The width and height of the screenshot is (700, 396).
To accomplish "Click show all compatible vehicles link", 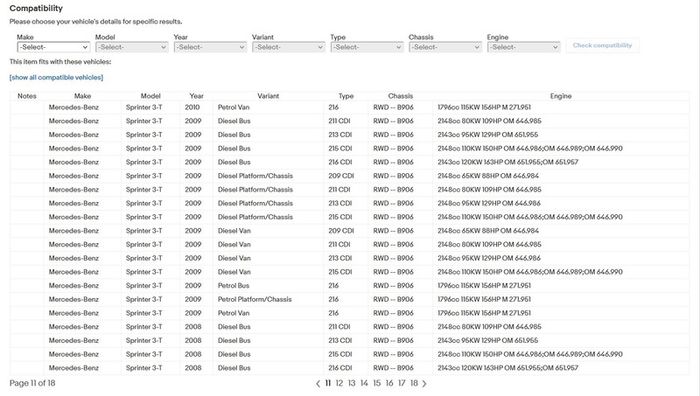I will tap(56, 77).
